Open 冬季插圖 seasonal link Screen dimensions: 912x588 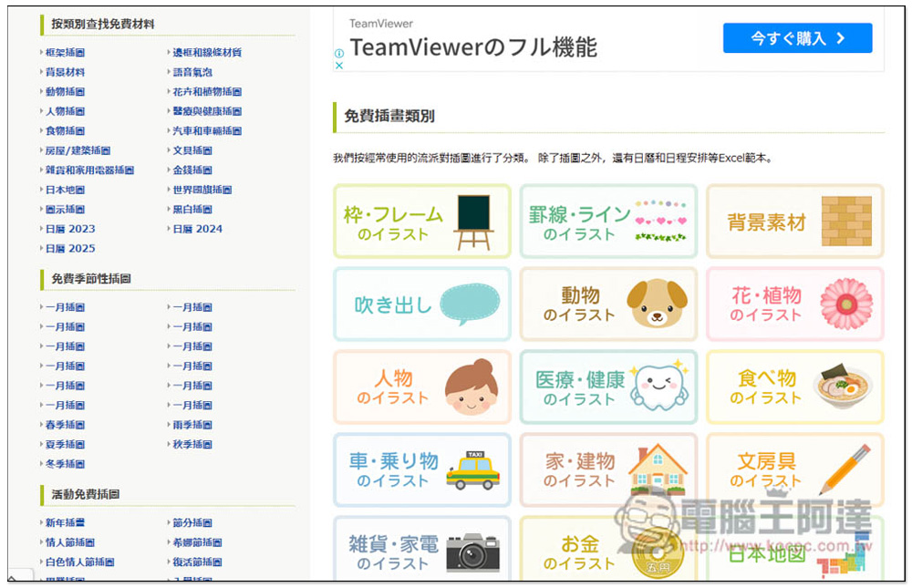point(65,464)
